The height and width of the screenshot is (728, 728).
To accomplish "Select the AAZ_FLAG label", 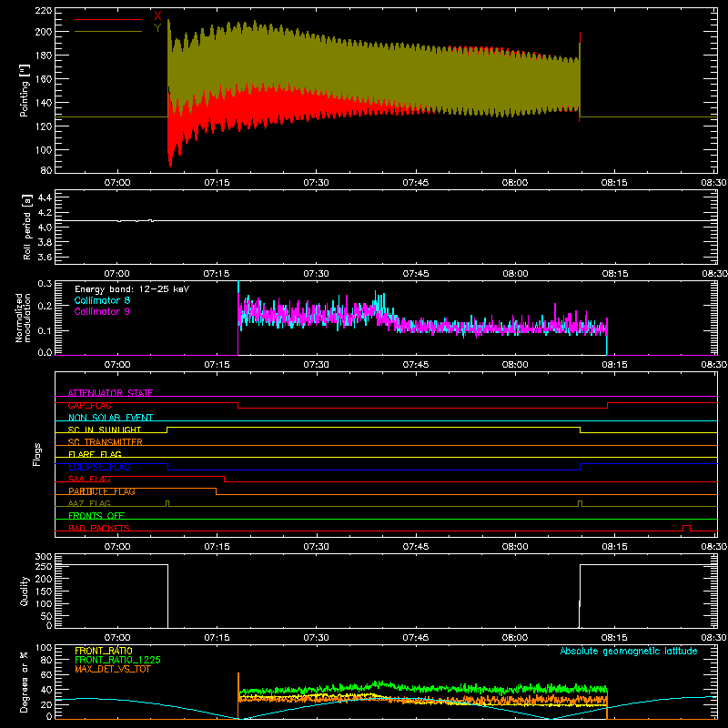I will tap(89, 503).
